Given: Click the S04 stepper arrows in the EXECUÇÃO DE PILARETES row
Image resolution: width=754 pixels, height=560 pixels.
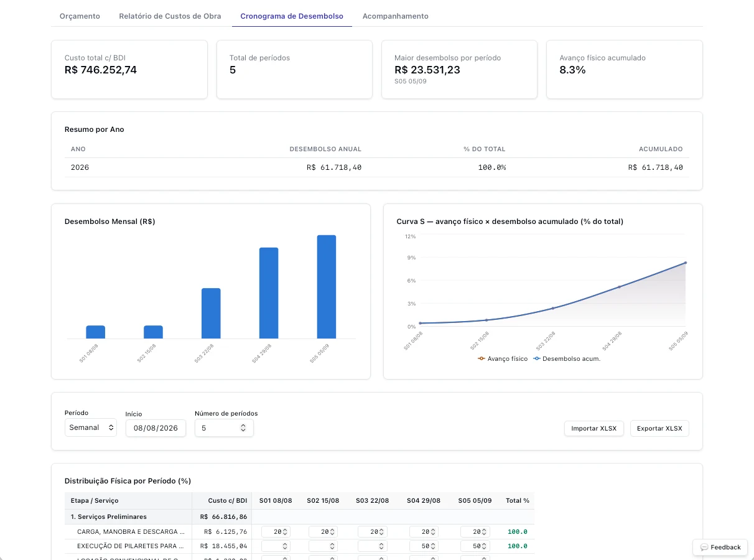Looking at the screenshot, I should point(433,546).
